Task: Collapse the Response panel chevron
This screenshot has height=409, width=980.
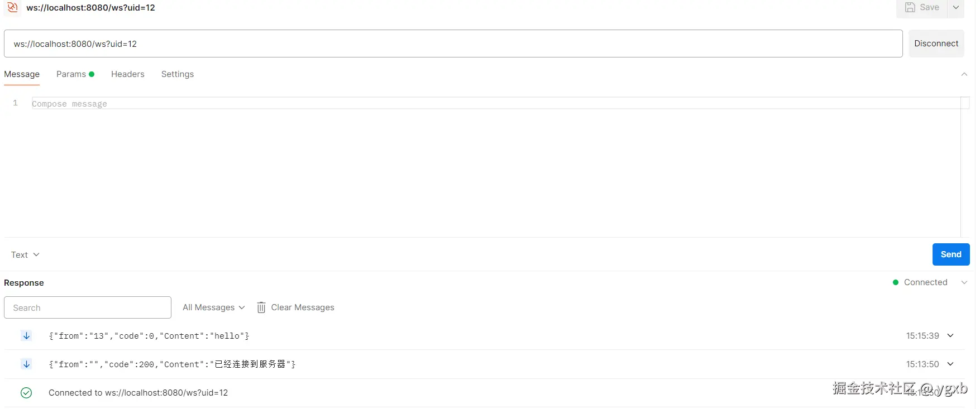Action: click(964, 282)
